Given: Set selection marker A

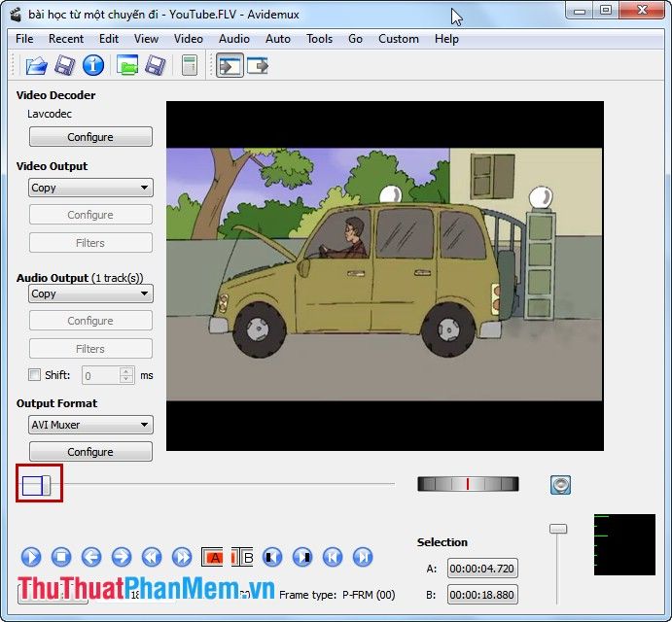Looking at the screenshot, I should click(212, 557).
